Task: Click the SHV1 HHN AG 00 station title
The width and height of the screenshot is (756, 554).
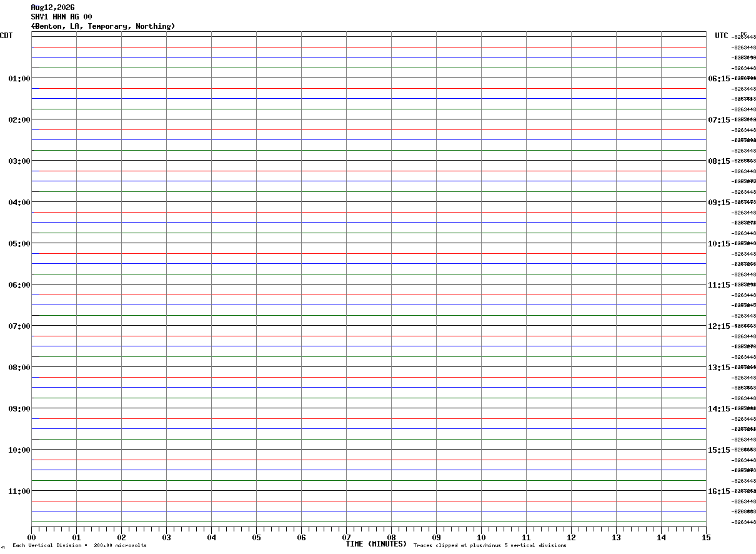Action: pos(61,17)
